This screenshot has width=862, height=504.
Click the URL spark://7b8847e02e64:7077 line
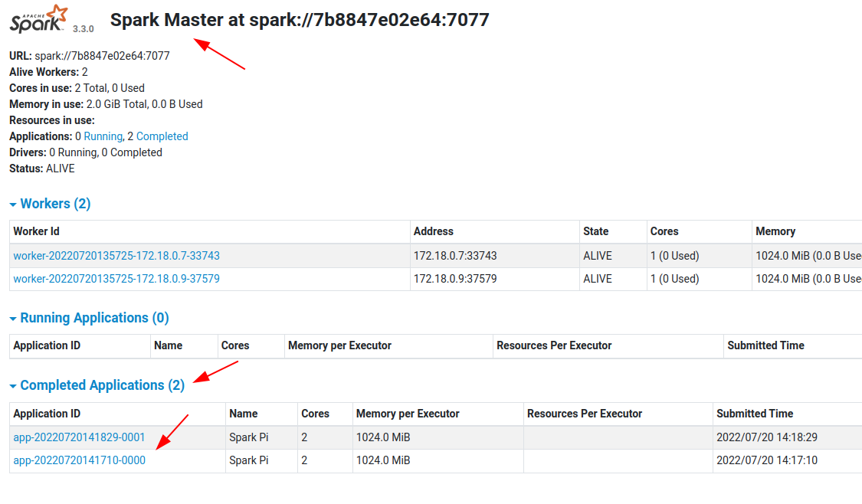(90, 56)
